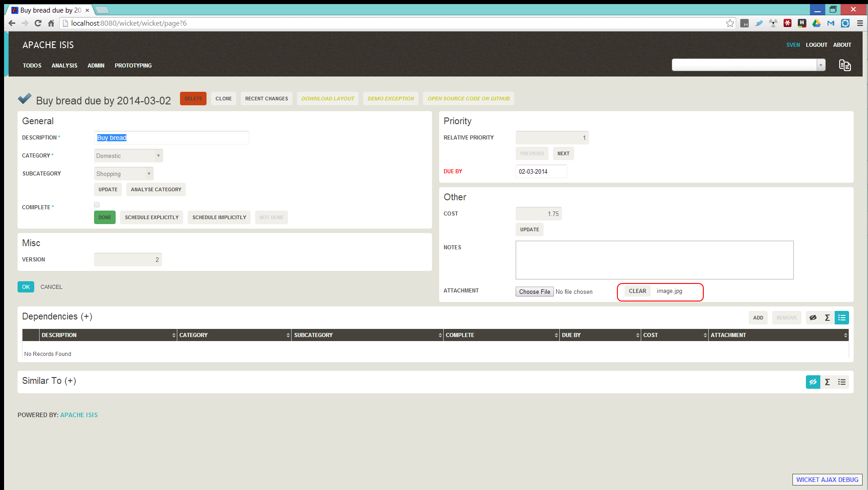The height and width of the screenshot is (490, 868).
Task: Click the browser home icon
Action: (51, 23)
